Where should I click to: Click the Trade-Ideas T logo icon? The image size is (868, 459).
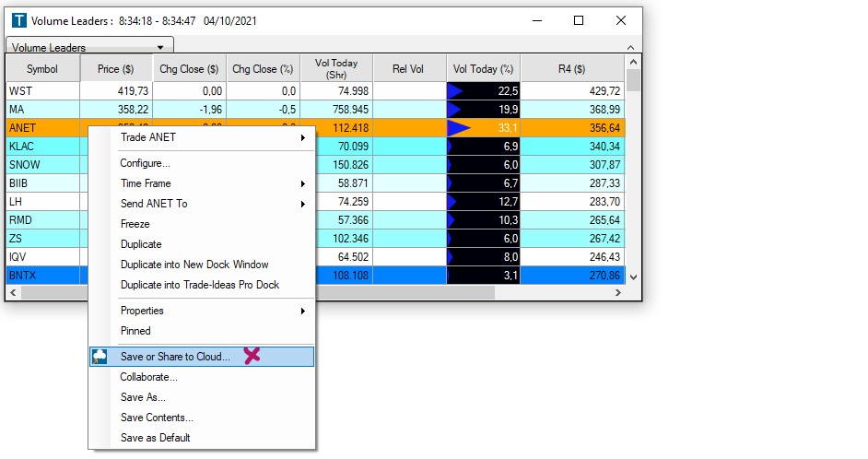pos(18,20)
